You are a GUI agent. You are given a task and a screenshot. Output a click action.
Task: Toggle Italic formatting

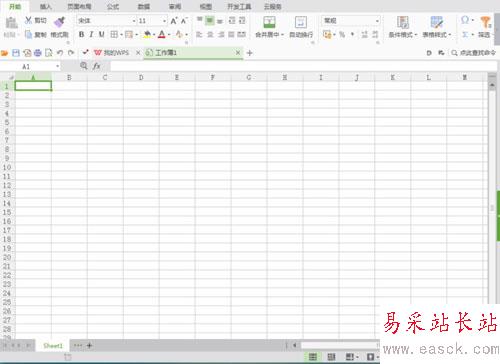91,34
